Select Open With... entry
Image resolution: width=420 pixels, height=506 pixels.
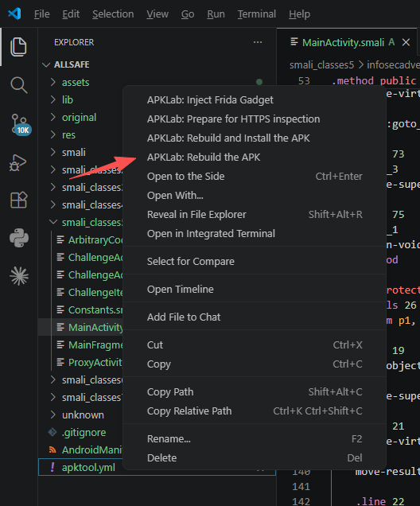(x=255, y=195)
